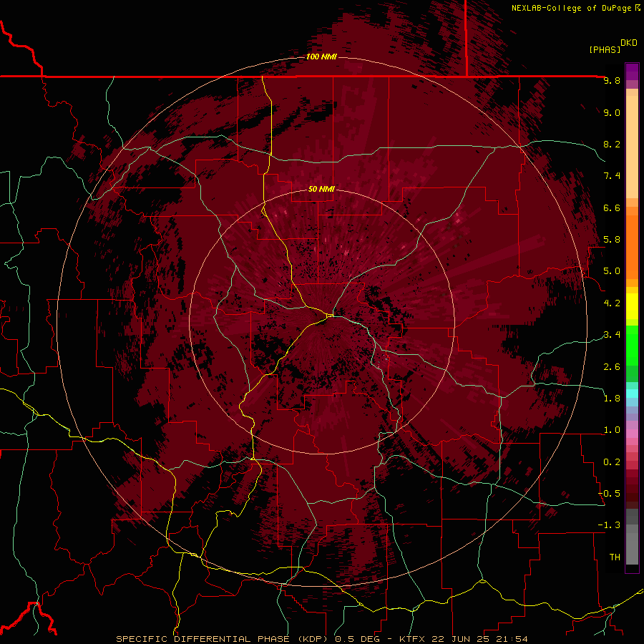644x644 pixels.
Task: Select the 6.6 scale value
Action: click(612, 208)
